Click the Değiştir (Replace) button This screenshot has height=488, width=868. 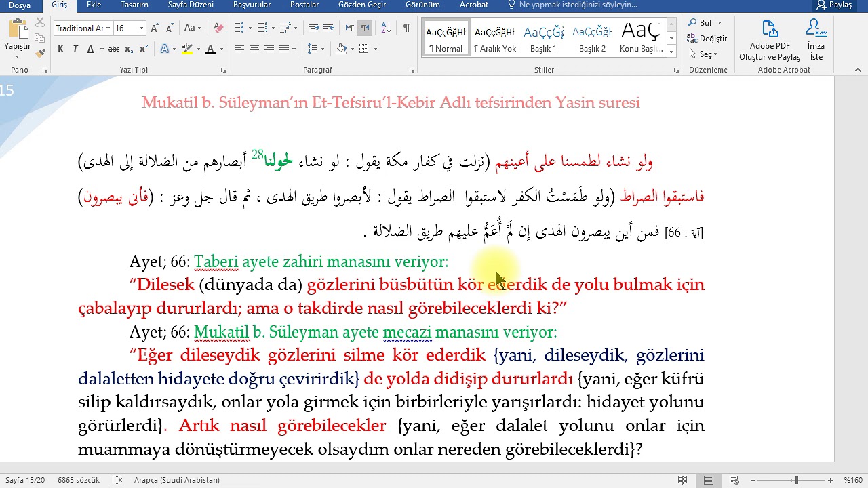[707, 39]
